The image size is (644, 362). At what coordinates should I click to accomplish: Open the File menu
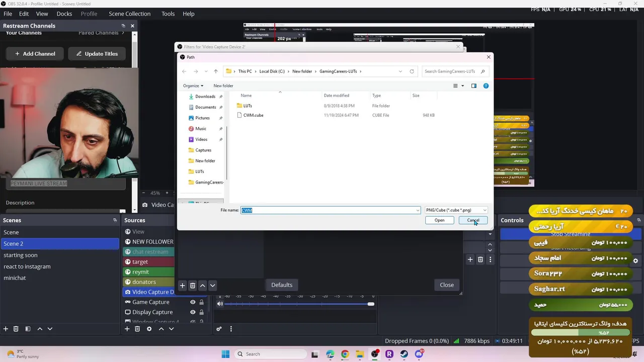coord(8,14)
